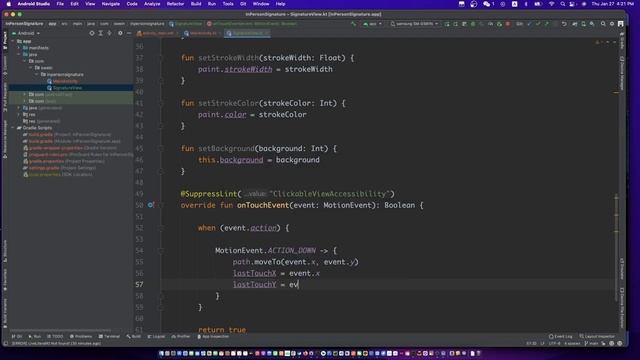Image resolution: width=640 pixels, height=360 pixels.
Task: Click the UTF-8 encoding in status bar
Action: click(554, 343)
